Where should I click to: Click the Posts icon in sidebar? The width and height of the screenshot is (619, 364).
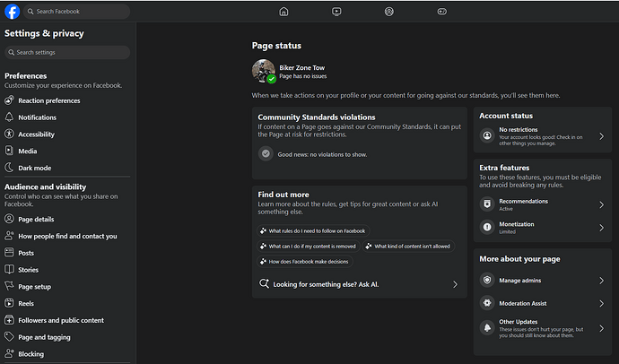[9, 253]
